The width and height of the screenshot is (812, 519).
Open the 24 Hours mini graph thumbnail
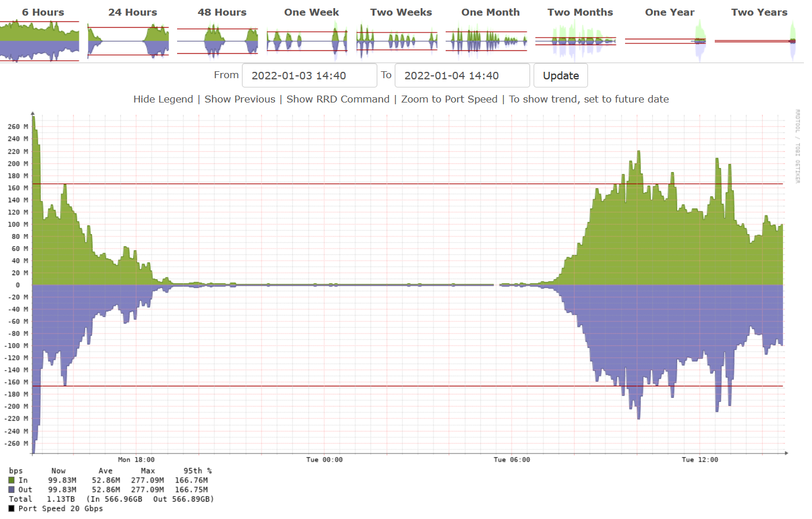pyautogui.click(x=128, y=41)
